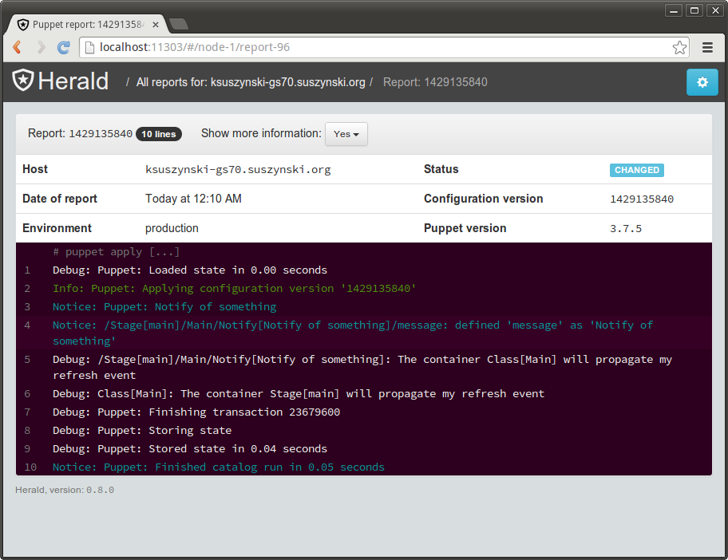Screen dimensions: 728x560
Task: Minimize the browser window
Action: point(673,10)
